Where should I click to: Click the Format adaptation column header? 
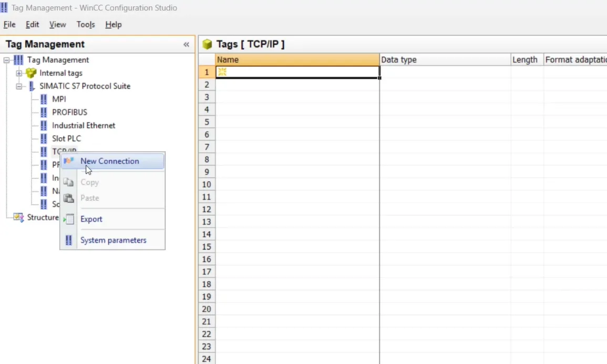point(575,59)
